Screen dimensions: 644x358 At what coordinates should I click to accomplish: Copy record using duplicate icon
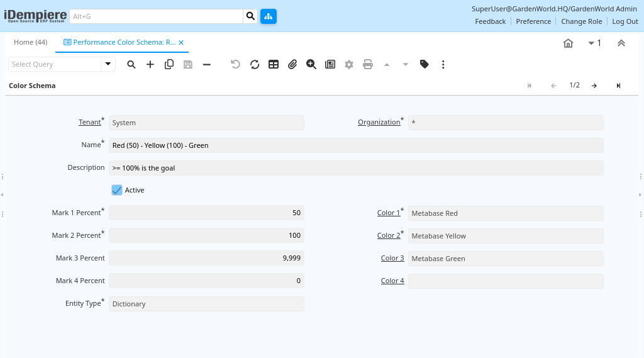pos(169,65)
